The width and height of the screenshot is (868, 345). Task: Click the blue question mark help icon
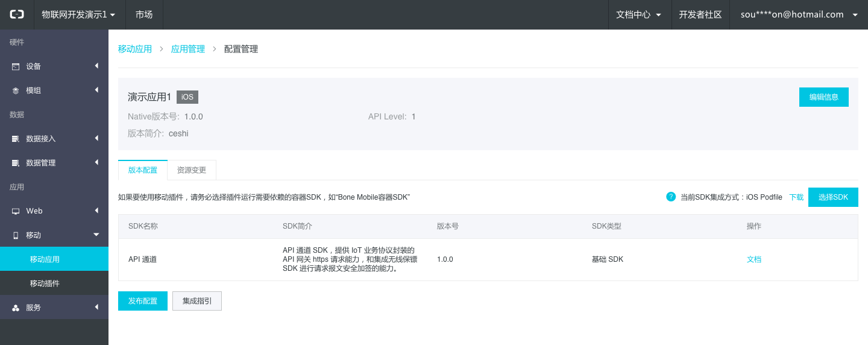pyautogui.click(x=671, y=197)
